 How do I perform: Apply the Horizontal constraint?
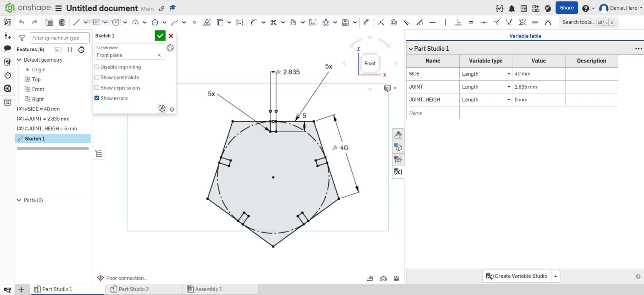coord(432,22)
